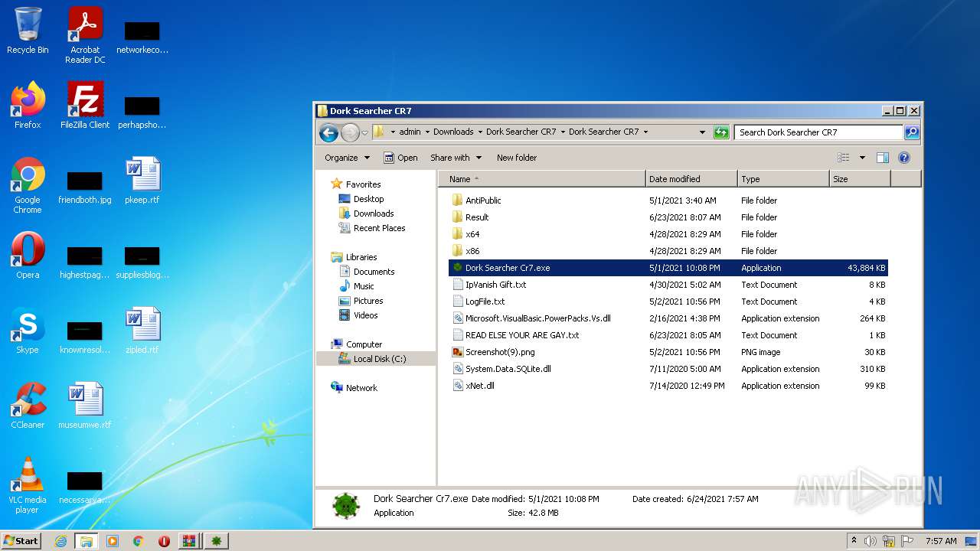The height and width of the screenshot is (551, 980).
Task: Expand the arrow after admin in breadcrumb
Action: [427, 132]
